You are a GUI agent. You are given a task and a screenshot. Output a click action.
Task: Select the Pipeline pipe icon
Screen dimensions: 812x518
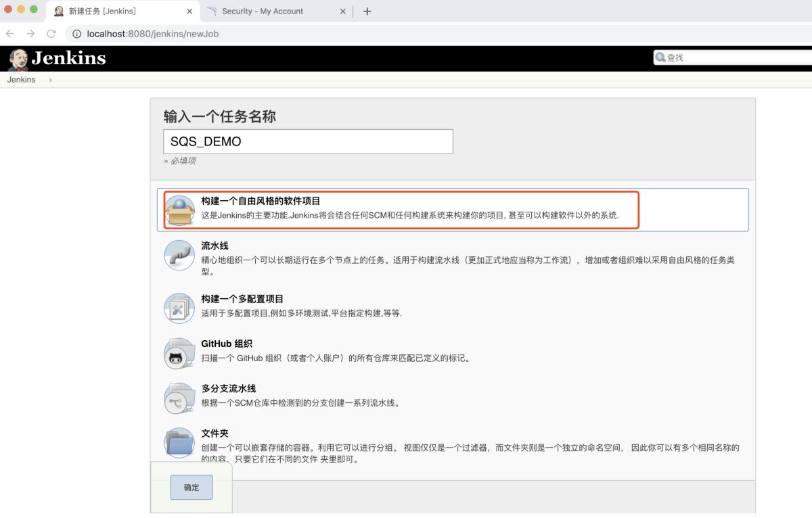click(179, 255)
